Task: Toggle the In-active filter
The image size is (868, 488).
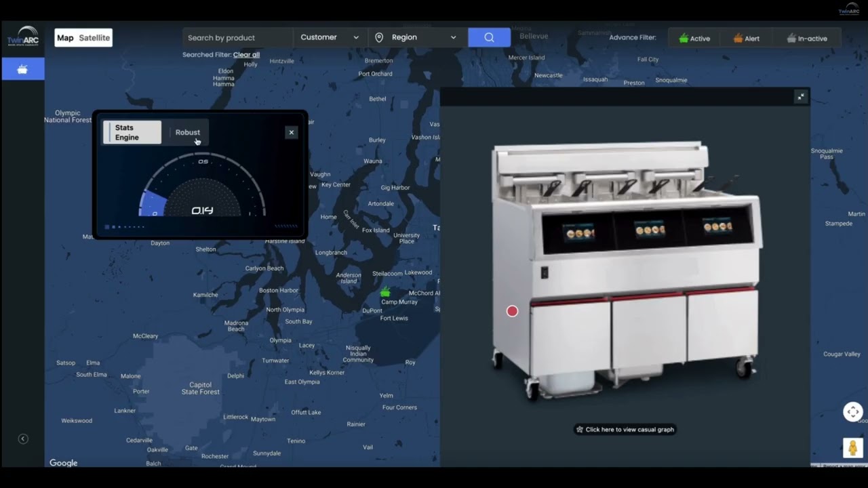Action: point(807,38)
